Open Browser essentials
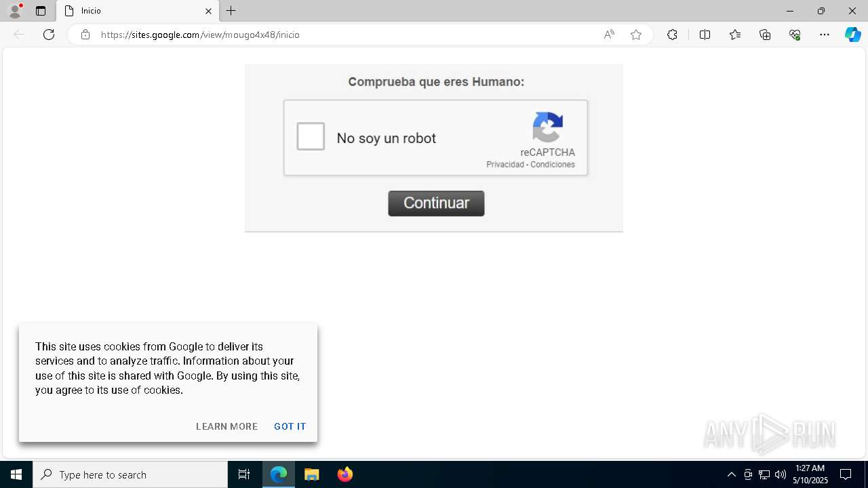The width and height of the screenshot is (868, 488). coord(795,35)
